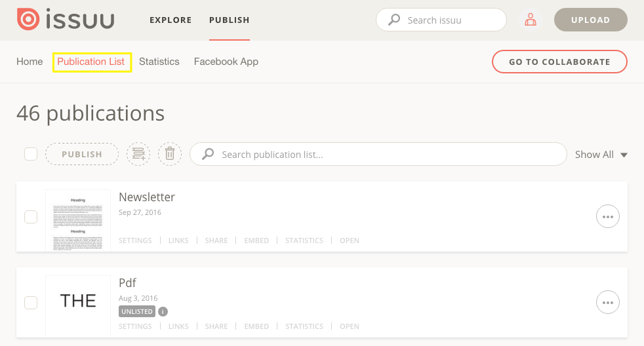Click the issuu logo icon
This screenshot has height=346, width=644.
coord(28,20)
